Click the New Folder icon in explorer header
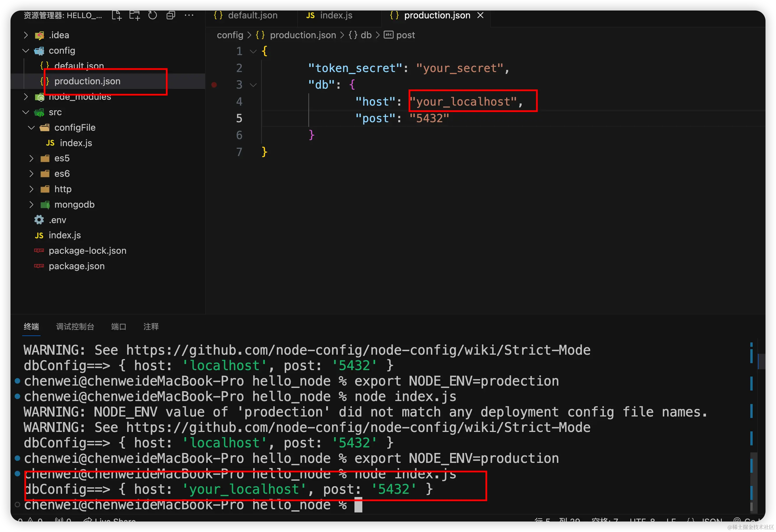The width and height of the screenshot is (776, 532). pos(134,15)
